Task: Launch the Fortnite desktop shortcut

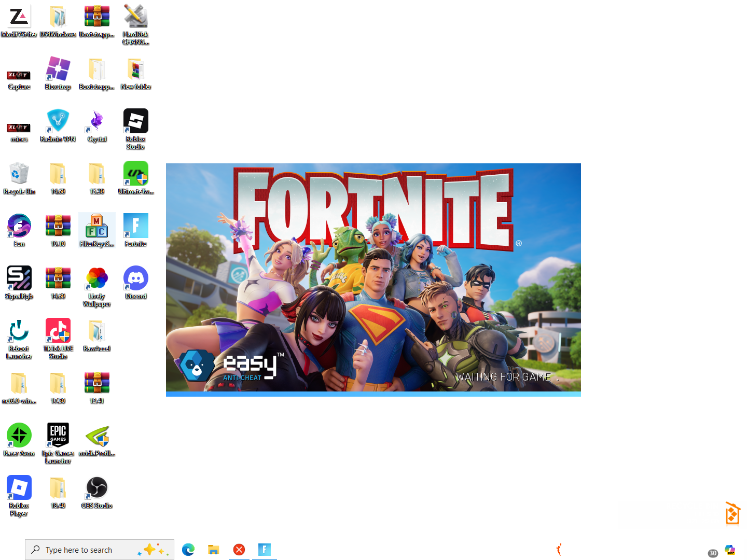Action: 136,230
